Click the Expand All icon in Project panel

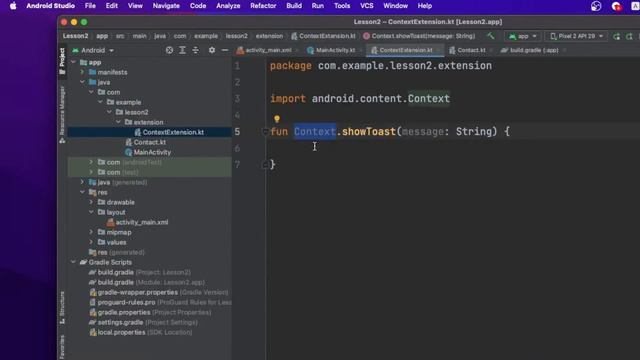click(x=182, y=50)
